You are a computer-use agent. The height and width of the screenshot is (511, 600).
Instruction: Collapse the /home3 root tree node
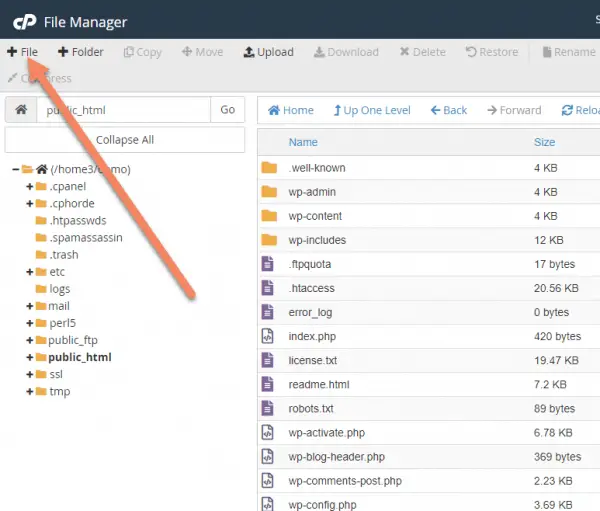click(15, 169)
